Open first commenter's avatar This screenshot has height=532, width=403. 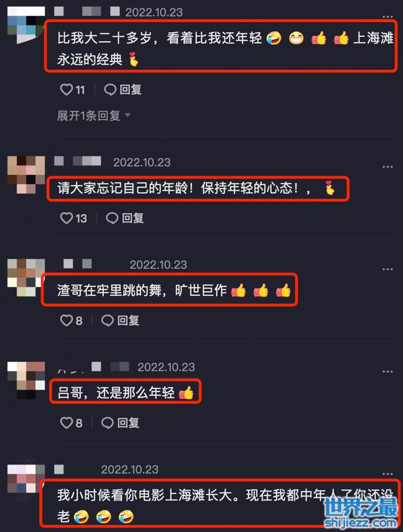[x=26, y=25]
